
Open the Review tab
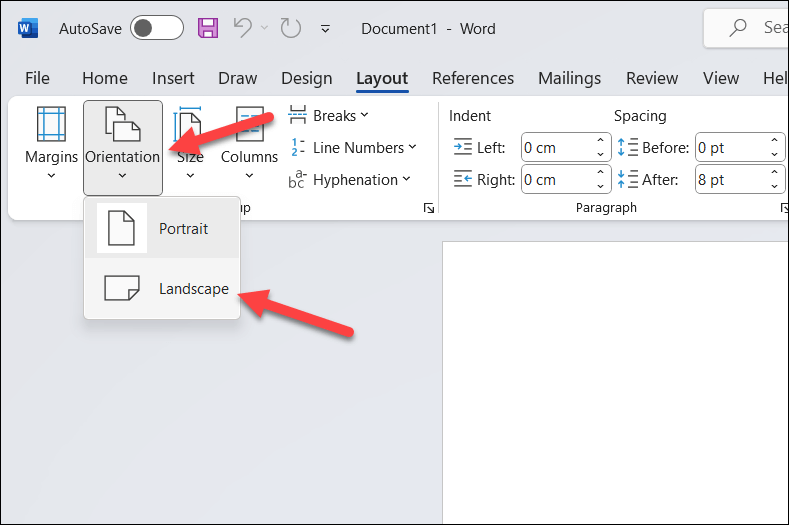[x=652, y=78]
